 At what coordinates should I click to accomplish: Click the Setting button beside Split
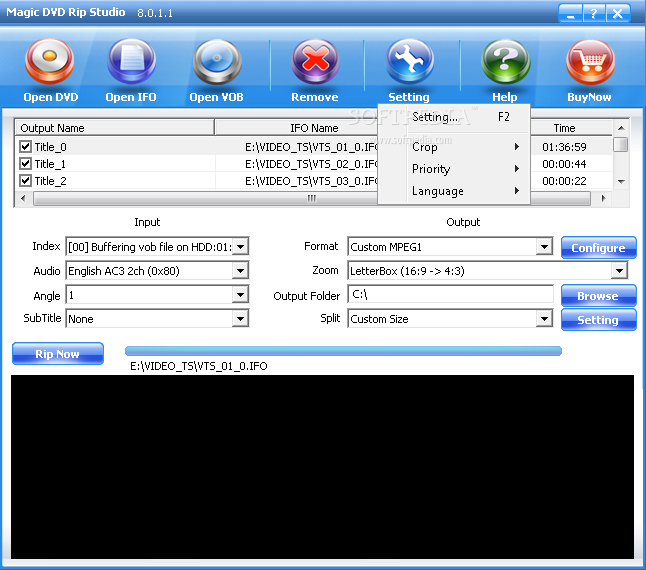coord(599,320)
